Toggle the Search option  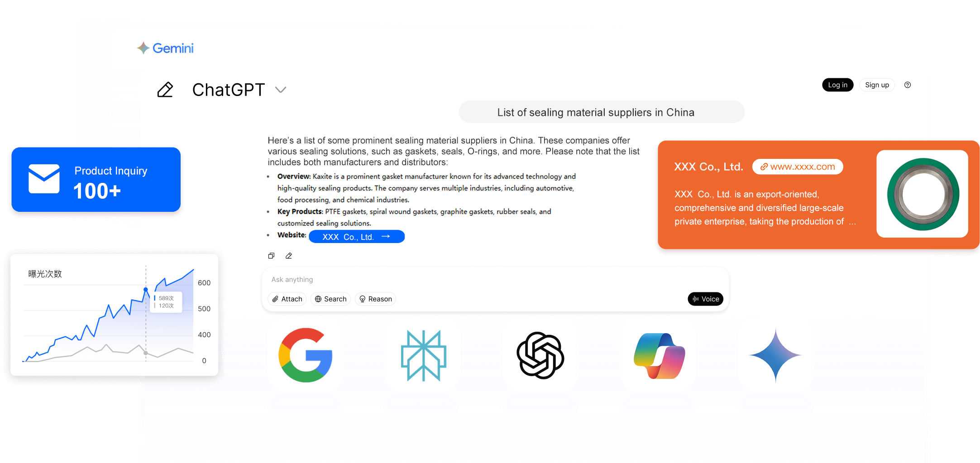[x=330, y=299]
